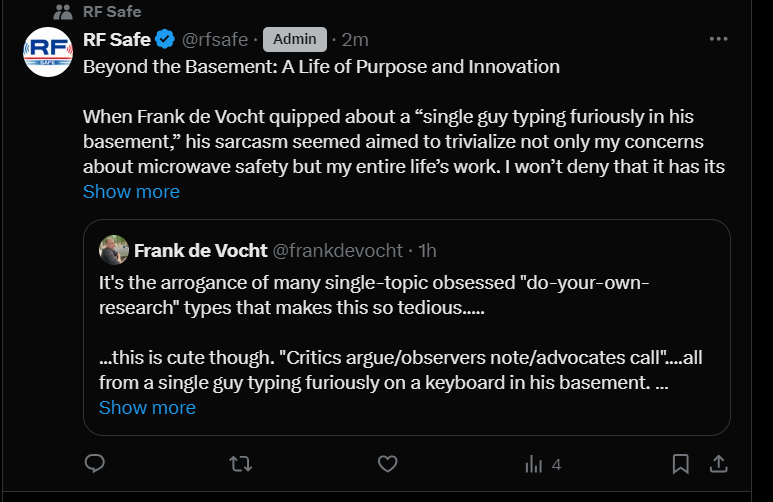Open the @rfsafe handle link
Viewport: 773px width, 502px height.
[x=215, y=40]
